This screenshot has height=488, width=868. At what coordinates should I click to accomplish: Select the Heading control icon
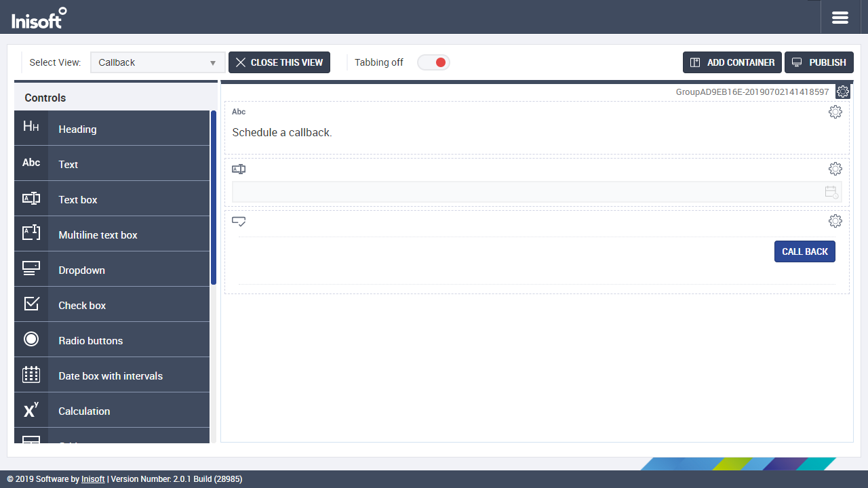pos(31,128)
